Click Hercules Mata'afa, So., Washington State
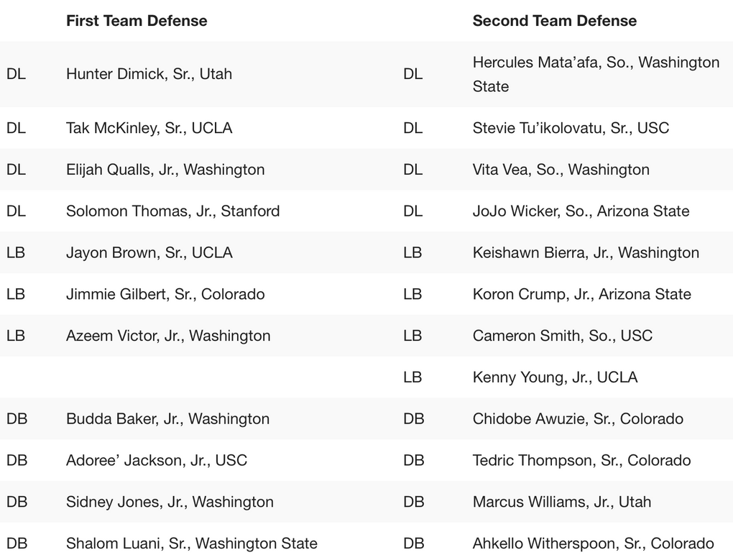This screenshot has width=733, height=560. pyautogui.click(x=596, y=74)
